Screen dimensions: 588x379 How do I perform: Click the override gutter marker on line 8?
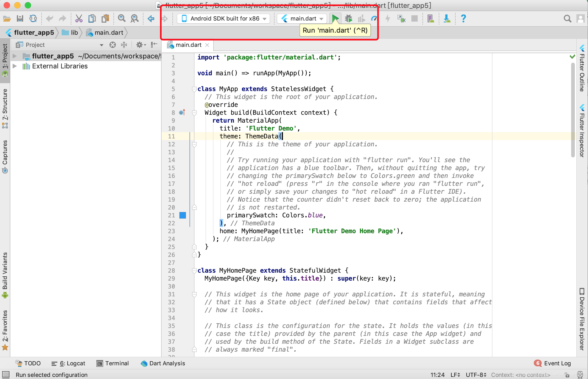coord(182,113)
